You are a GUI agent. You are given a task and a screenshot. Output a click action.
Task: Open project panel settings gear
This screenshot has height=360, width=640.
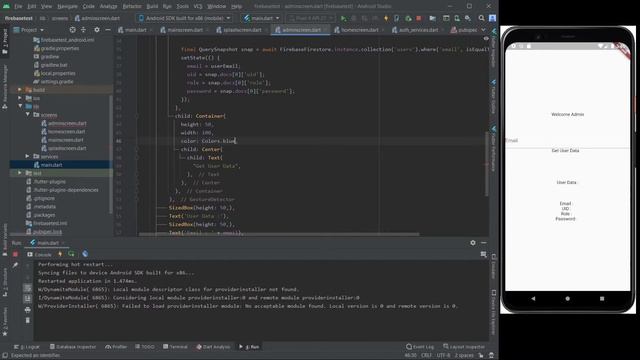[x=97, y=30]
